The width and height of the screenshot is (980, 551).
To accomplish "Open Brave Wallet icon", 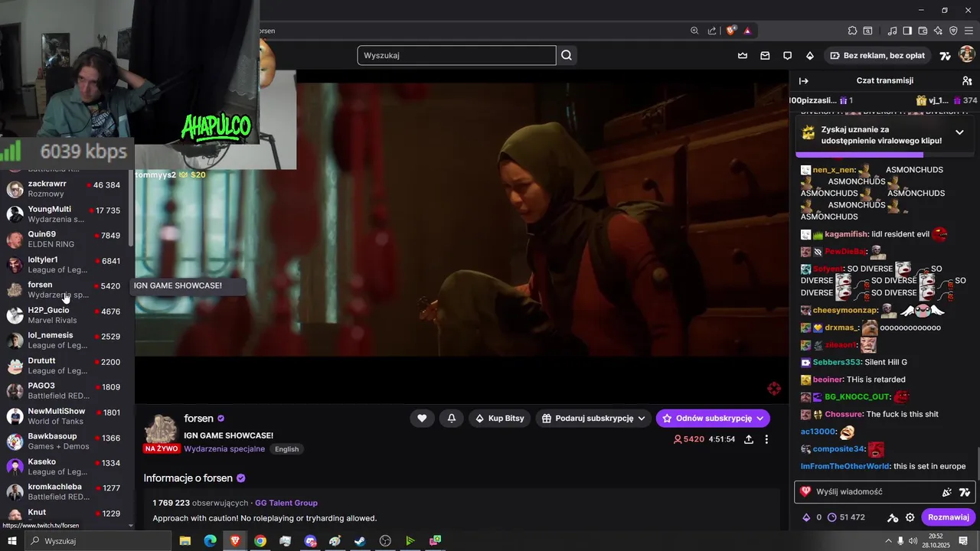I will tap(923, 31).
